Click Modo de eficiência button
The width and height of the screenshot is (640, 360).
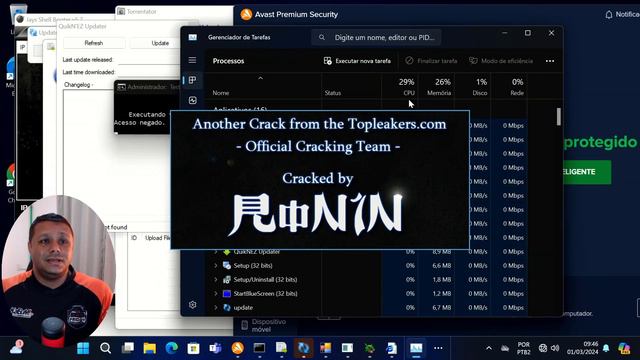pyautogui.click(x=501, y=61)
